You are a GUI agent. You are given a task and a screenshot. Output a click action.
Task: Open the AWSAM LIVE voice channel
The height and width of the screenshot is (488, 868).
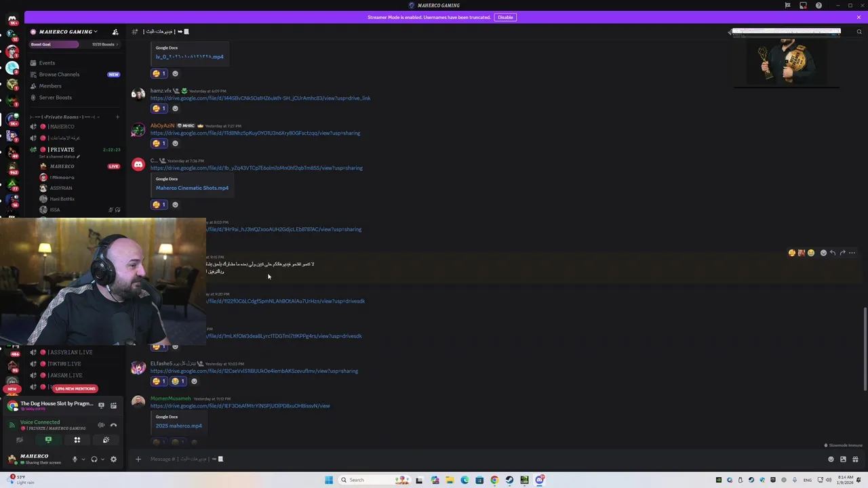65,375
